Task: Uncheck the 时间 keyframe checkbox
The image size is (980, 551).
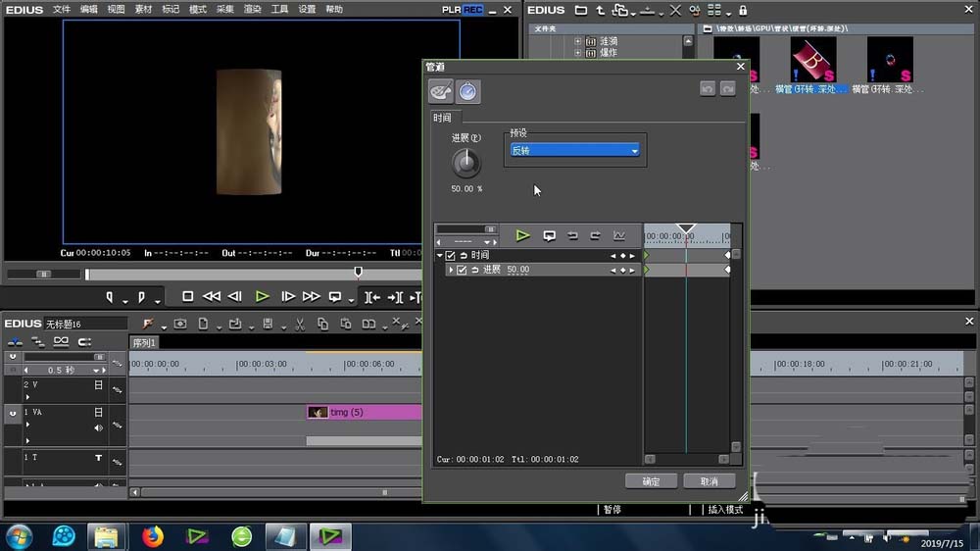Action: tap(450, 256)
